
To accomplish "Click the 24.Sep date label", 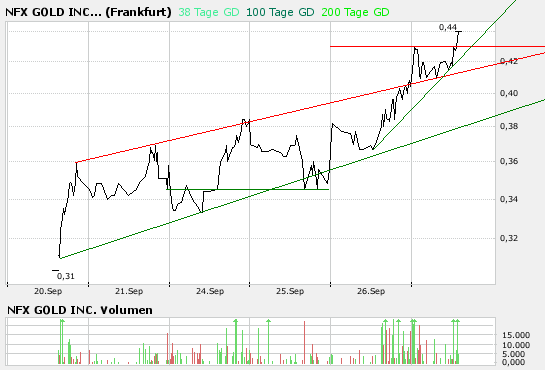I will [x=210, y=291].
